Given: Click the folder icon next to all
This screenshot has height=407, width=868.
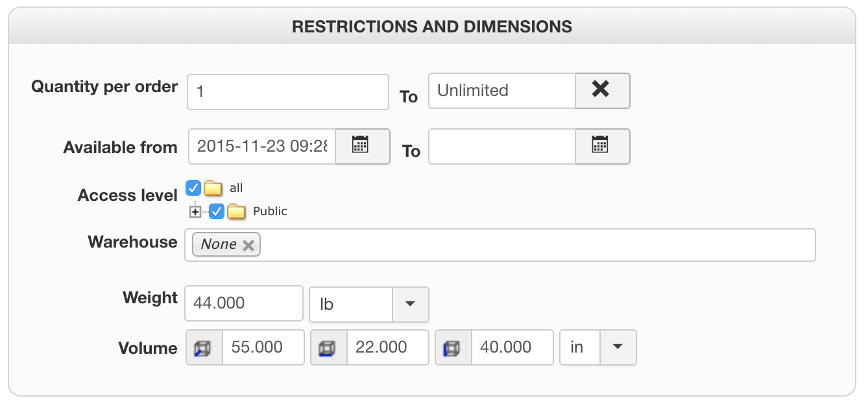Looking at the screenshot, I should point(213,189).
